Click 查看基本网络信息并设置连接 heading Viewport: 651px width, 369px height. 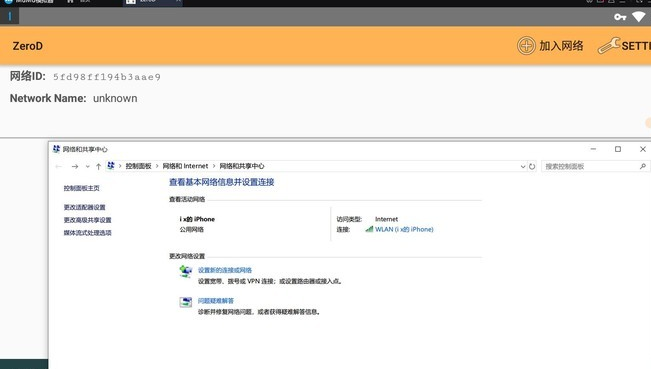(221, 182)
